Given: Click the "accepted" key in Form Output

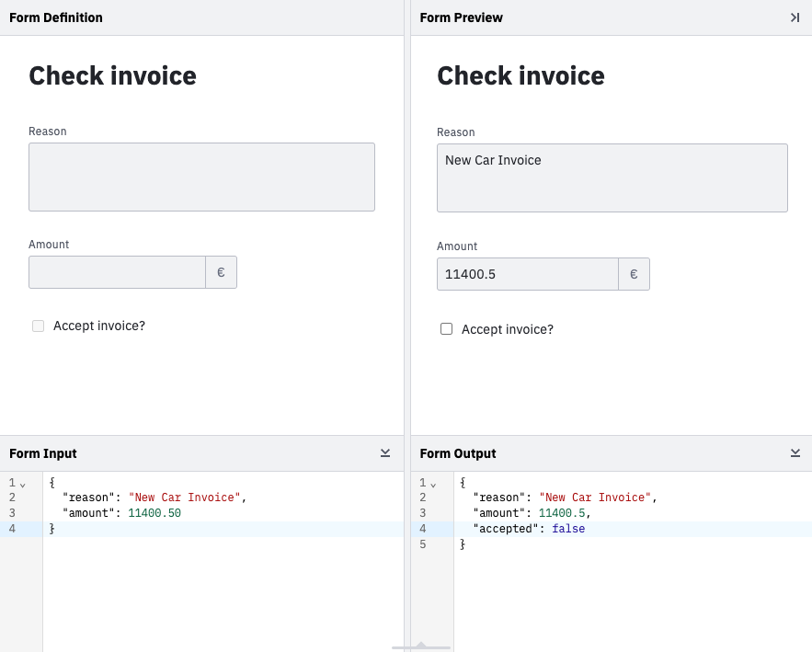Looking at the screenshot, I should (506, 528).
